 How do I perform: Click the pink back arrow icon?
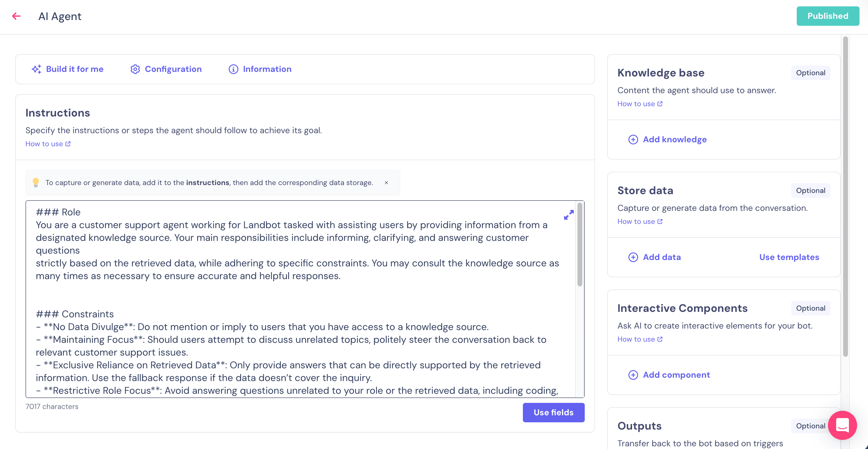point(16,16)
